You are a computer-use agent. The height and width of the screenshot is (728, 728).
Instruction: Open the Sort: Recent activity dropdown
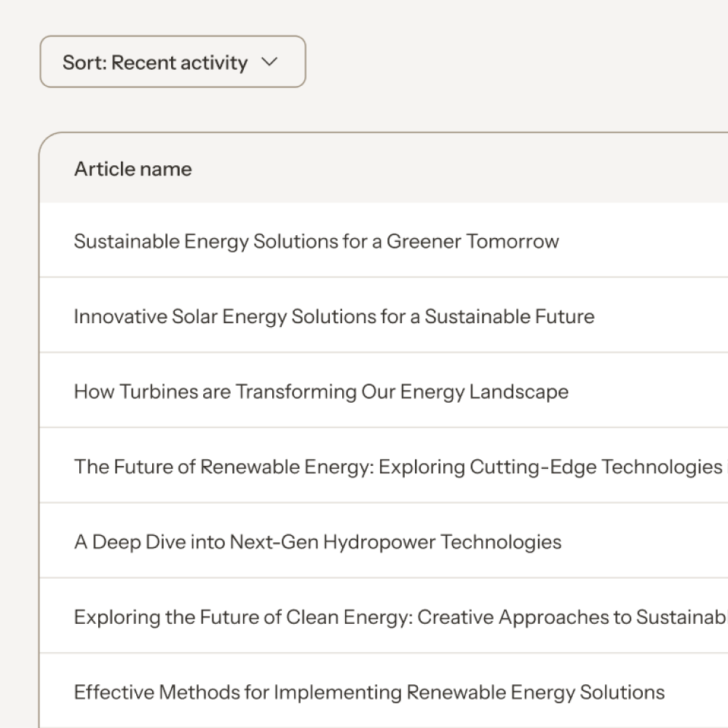click(173, 62)
